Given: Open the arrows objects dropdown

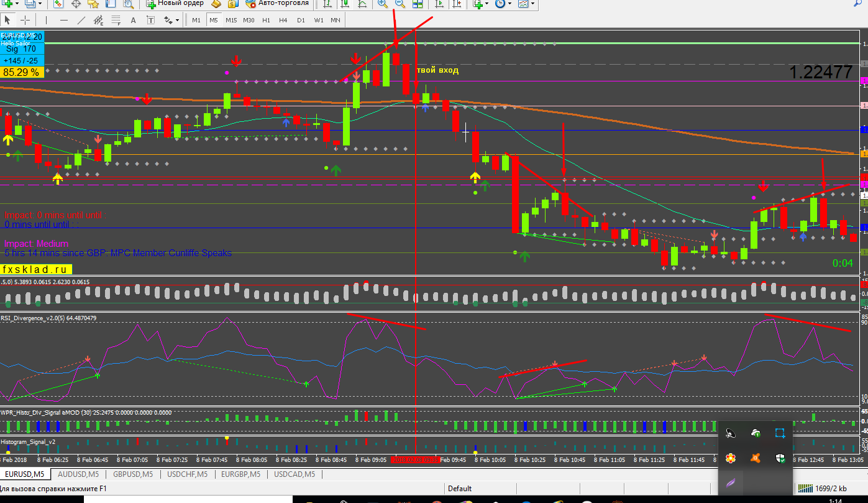Looking at the screenshot, I should coord(170,20).
